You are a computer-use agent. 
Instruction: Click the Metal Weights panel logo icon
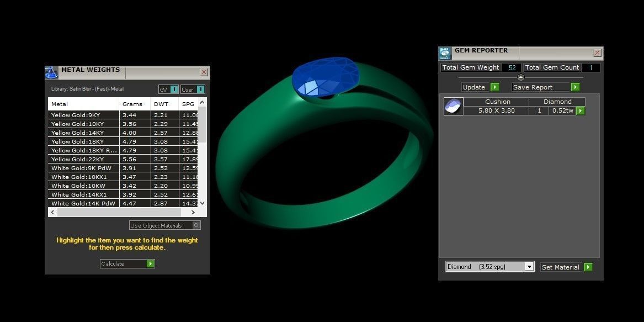pyautogui.click(x=51, y=73)
